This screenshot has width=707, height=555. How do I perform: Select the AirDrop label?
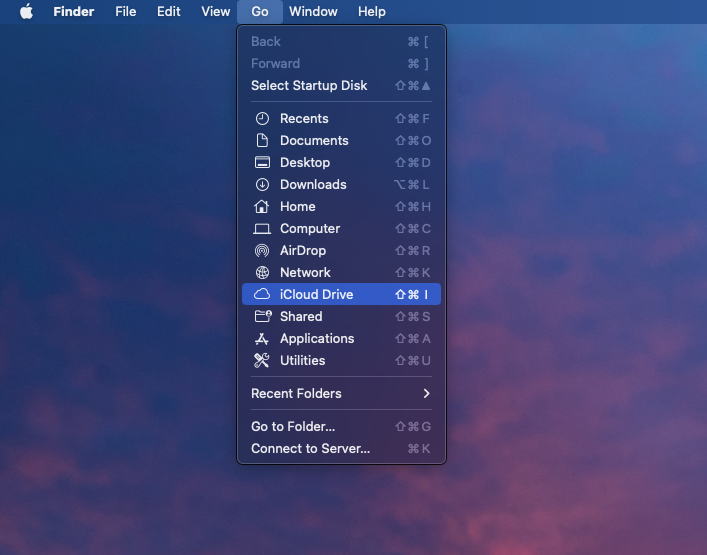pyautogui.click(x=303, y=251)
